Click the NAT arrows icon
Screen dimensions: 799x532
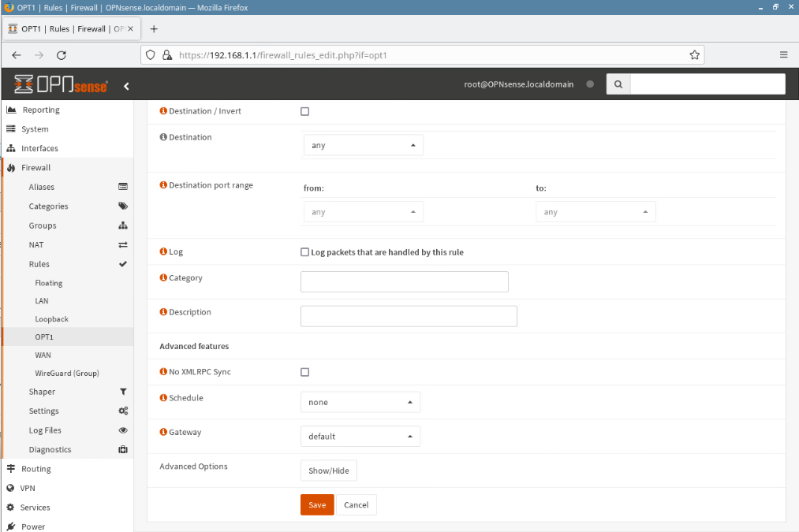(123, 245)
